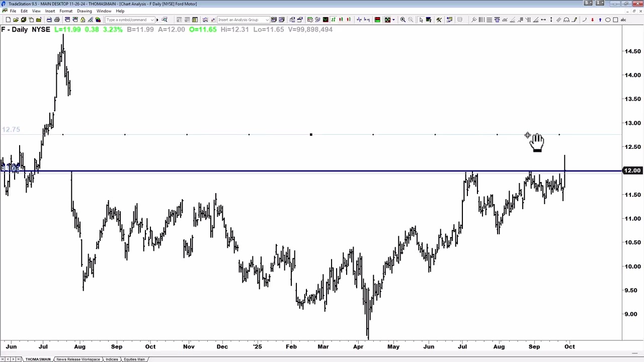Viewport: 644px width, 362px height.
Task: Switch to Equities Main workspace tab
Action: [134, 359]
